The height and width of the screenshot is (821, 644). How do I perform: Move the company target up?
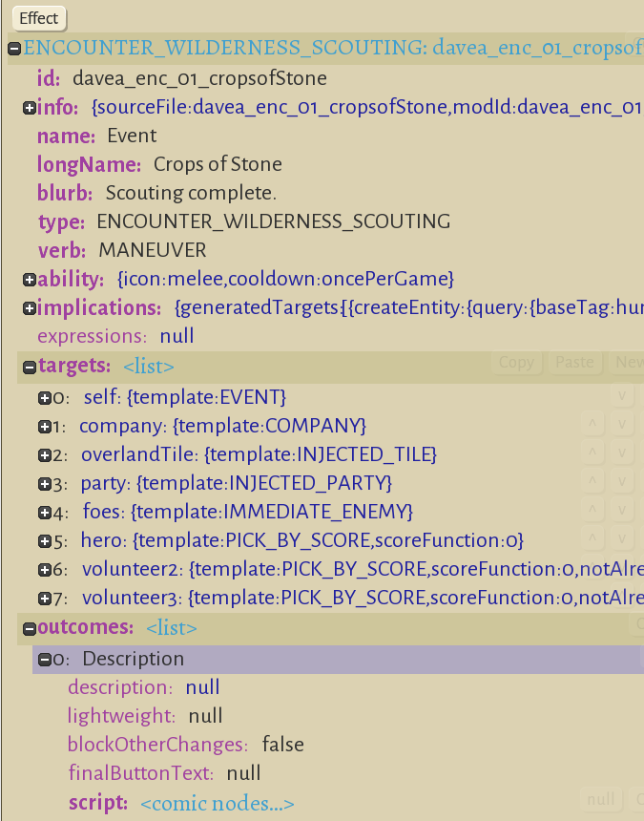point(592,425)
